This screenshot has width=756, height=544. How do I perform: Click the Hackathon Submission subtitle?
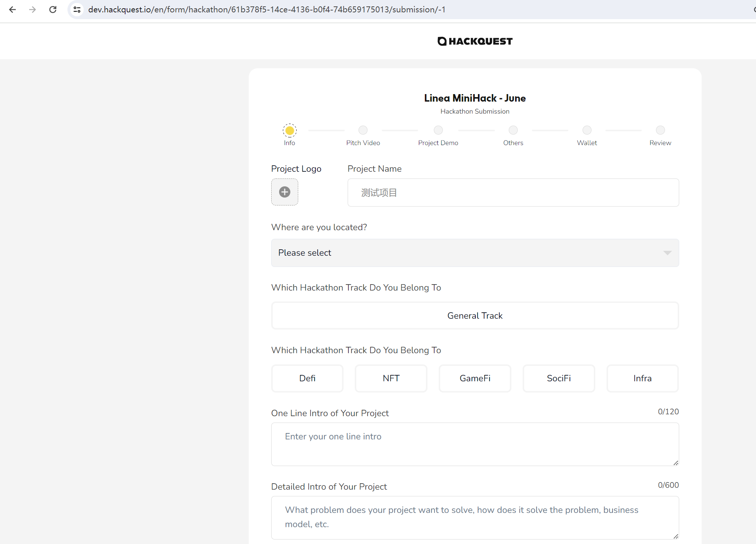(x=475, y=111)
